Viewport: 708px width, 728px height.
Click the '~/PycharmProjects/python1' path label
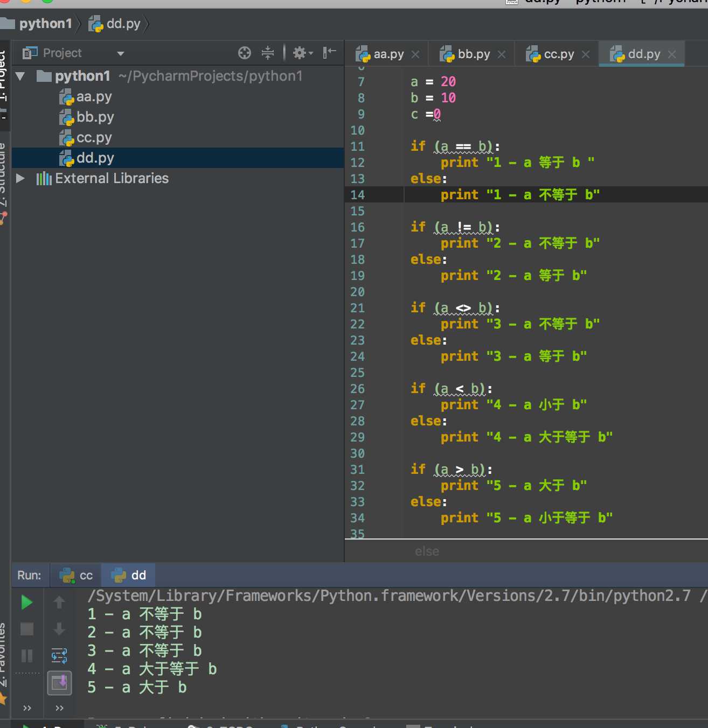(211, 76)
